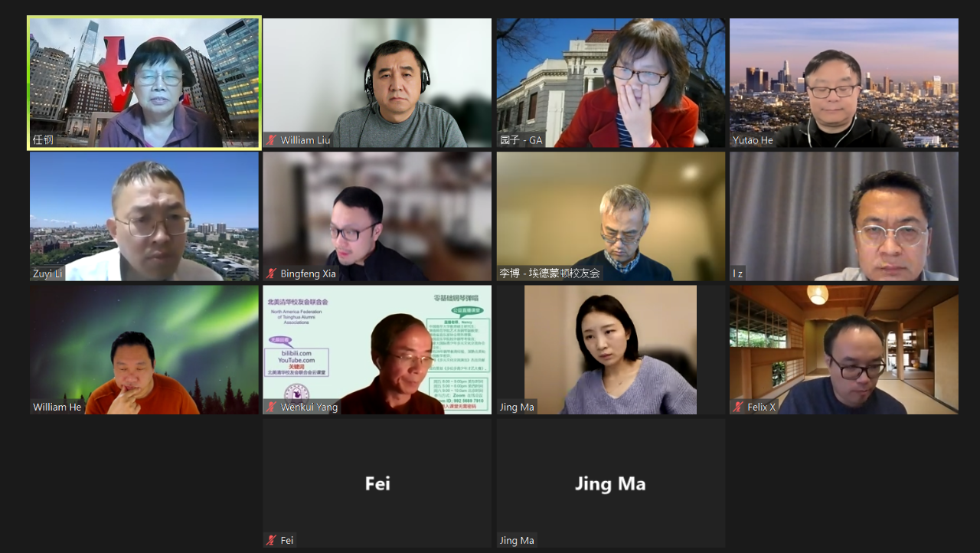This screenshot has height=553, width=980.
Task: Select the muted microphone icon next to Wenkui Yang
Action: click(271, 407)
